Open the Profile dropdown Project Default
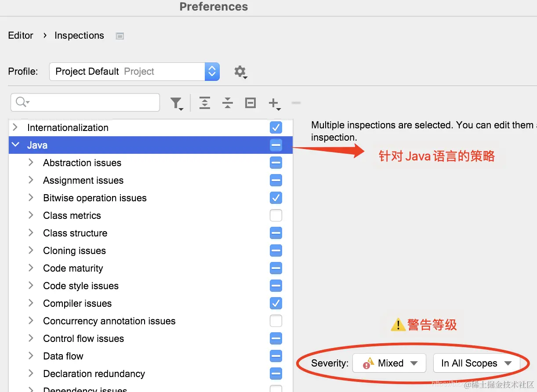The height and width of the screenshot is (392, 537). 134,72
